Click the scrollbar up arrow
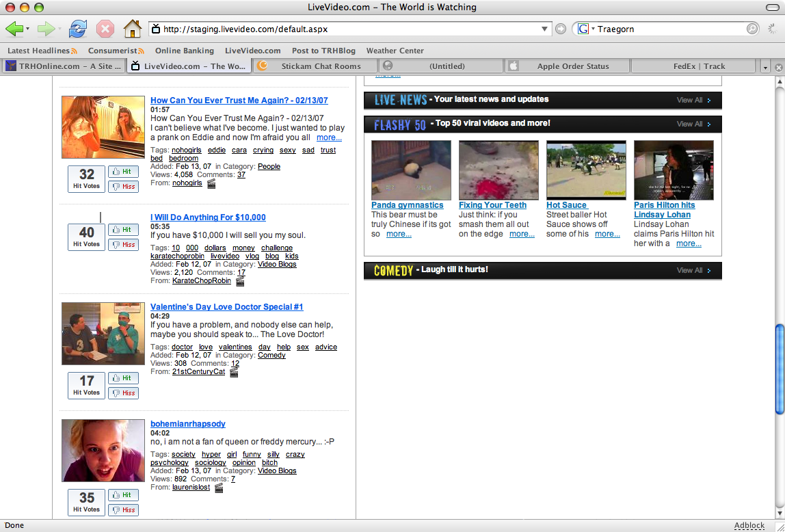The image size is (785, 532). point(780,81)
